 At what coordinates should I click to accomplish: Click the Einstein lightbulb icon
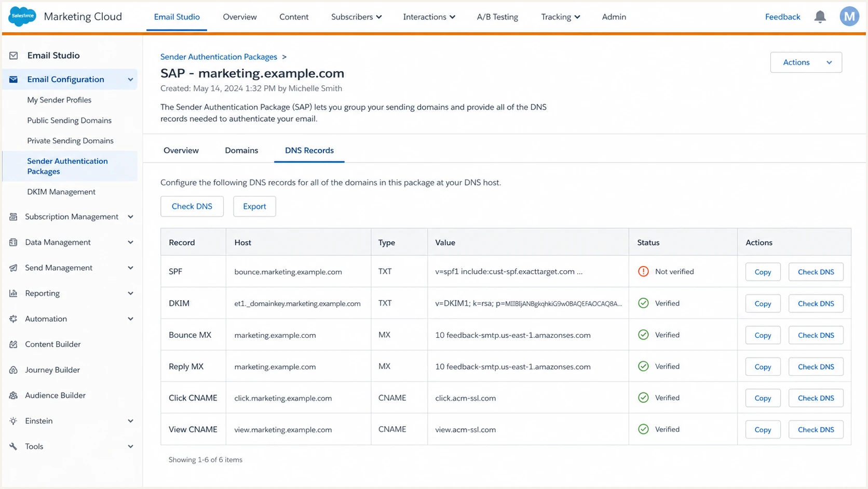(x=13, y=421)
